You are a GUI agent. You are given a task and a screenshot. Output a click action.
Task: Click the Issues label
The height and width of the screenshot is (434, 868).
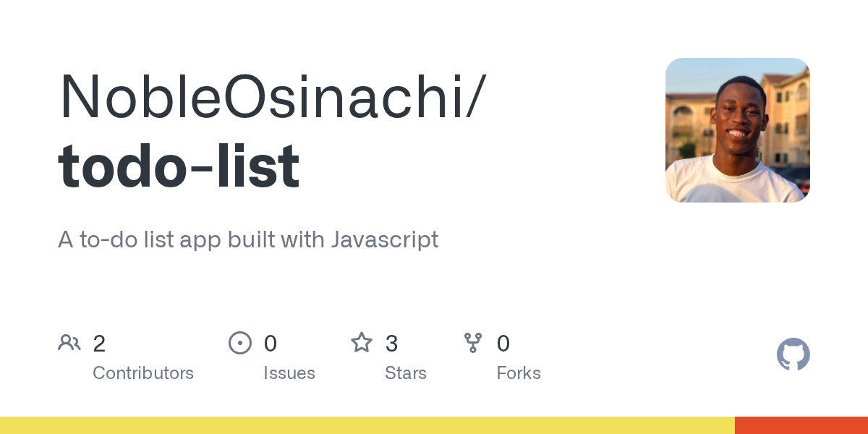coord(289,373)
